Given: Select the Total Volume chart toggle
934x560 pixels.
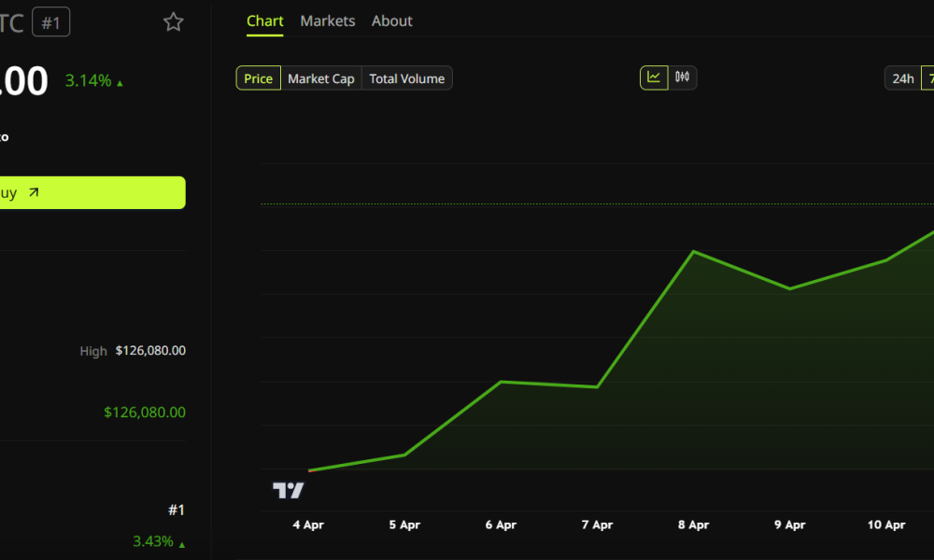Looking at the screenshot, I should (406, 78).
